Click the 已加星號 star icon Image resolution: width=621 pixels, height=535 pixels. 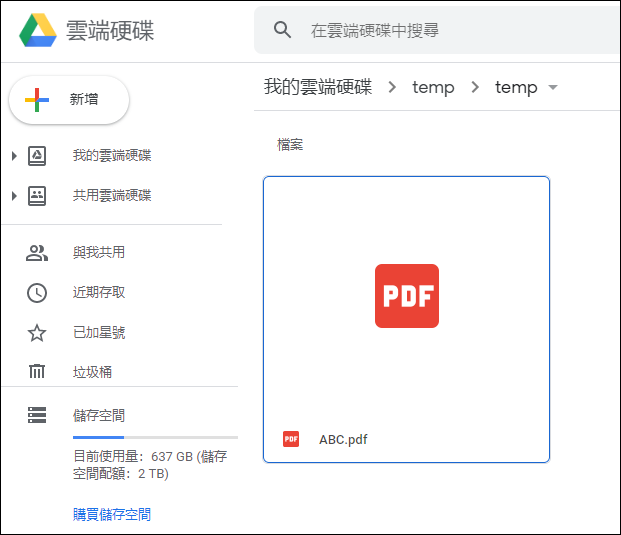[x=37, y=333]
